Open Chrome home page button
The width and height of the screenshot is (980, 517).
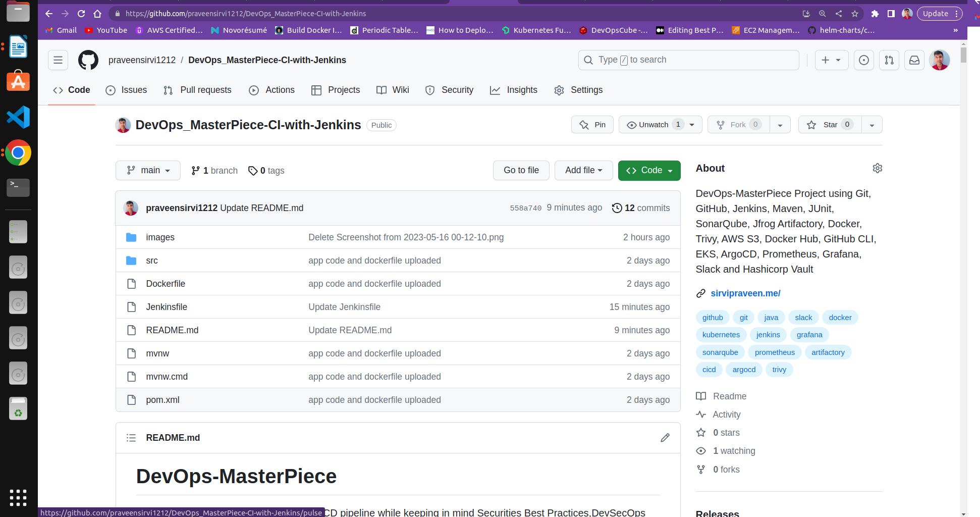pos(97,14)
